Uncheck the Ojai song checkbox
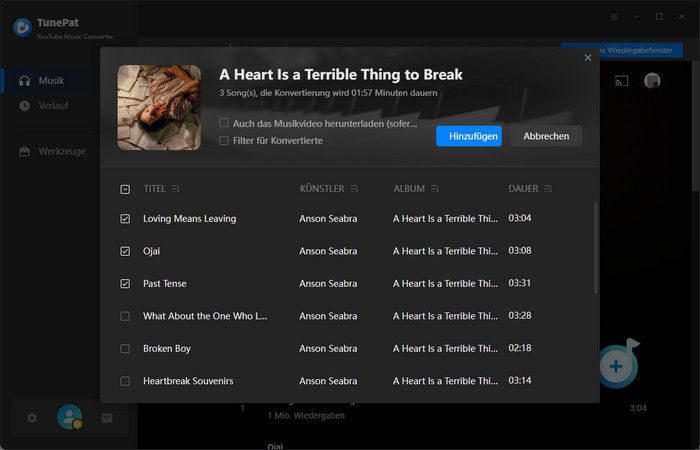Viewport: 700px width, 450px height. click(125, 251)
